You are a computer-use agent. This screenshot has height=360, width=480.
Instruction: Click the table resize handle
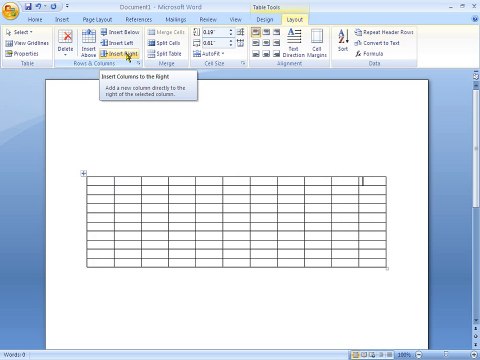[387, 269]
